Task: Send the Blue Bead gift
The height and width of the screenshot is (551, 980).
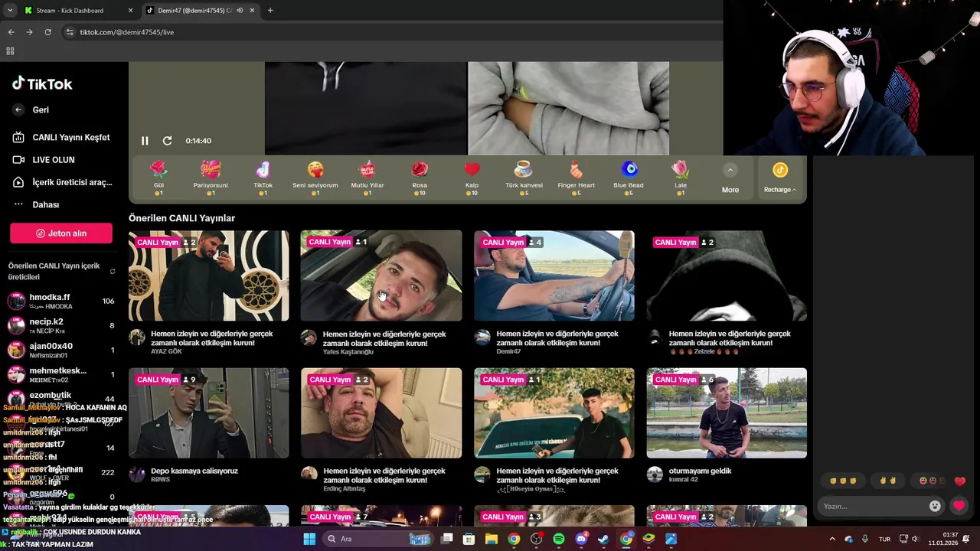Action: click(x=629, y=178)
